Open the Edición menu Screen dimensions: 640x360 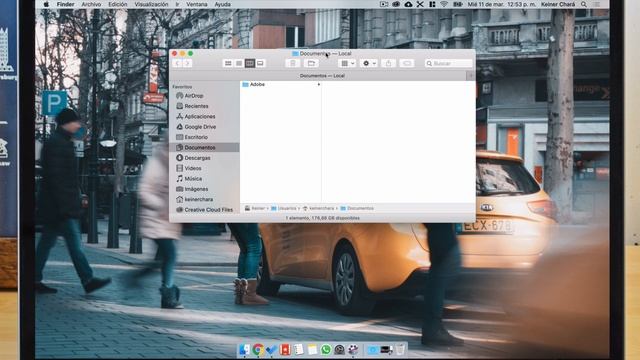[x=118, y=4]
